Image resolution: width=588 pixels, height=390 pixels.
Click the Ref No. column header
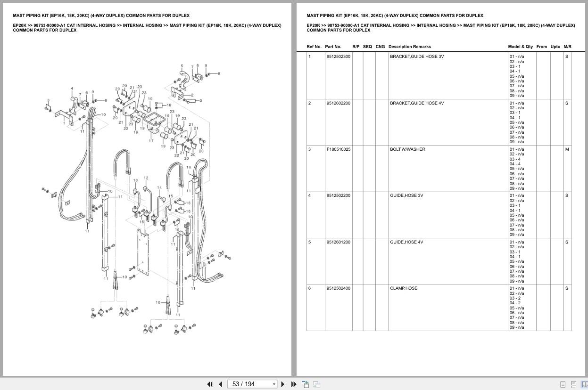(314, 47)
